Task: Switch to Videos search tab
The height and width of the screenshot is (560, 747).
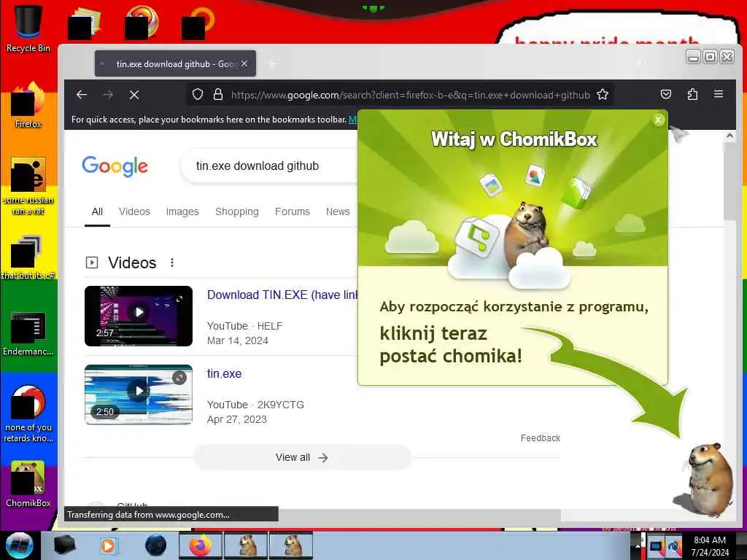Action: point(134,211)
